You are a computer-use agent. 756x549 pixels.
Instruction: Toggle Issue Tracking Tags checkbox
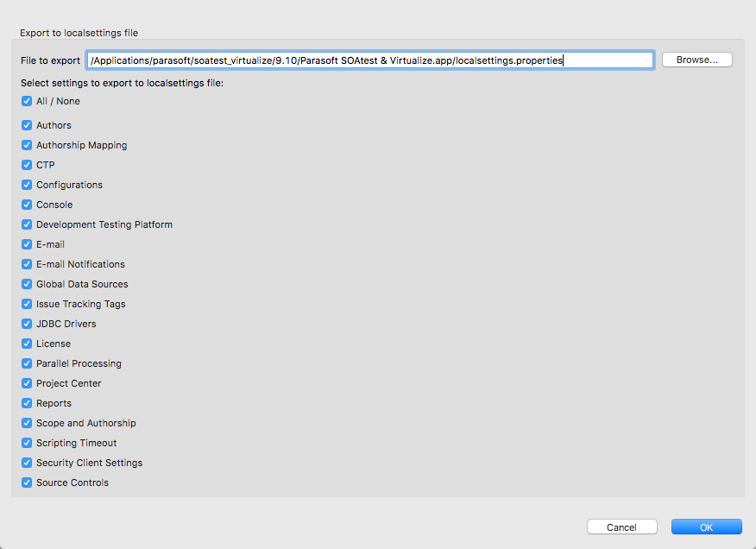pyautogui.click(x=27, y=304)
